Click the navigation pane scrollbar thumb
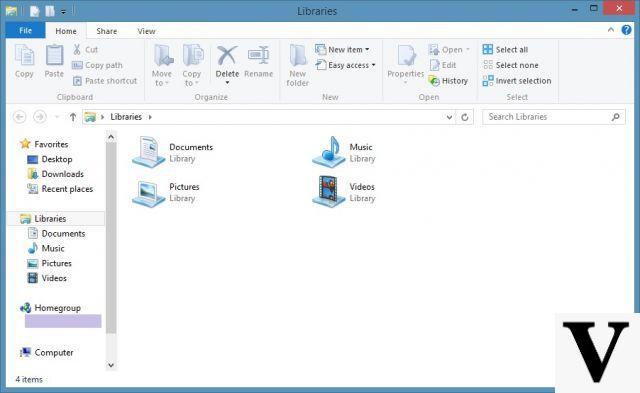The image size is (640, 393). coord(111,238)
